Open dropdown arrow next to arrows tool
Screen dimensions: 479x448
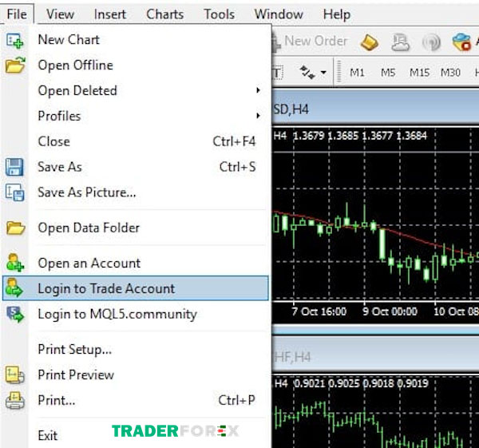coord(323,73)
